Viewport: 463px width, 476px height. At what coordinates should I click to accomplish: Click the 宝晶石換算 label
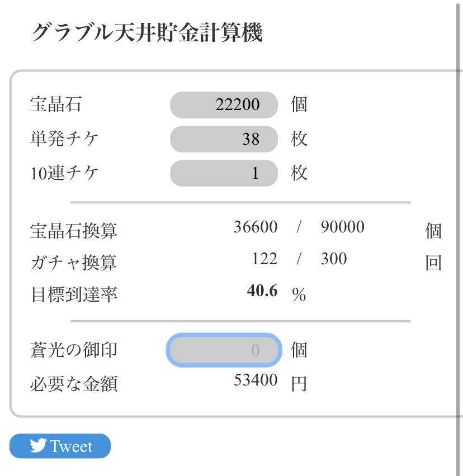pyautogui.click(x=74, y=230)
